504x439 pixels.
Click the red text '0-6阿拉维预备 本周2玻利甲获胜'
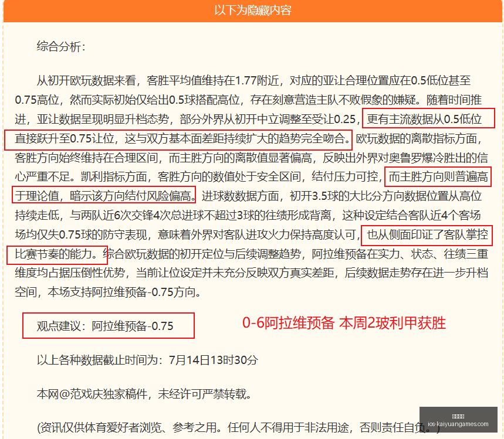click(x=344, y=323)
